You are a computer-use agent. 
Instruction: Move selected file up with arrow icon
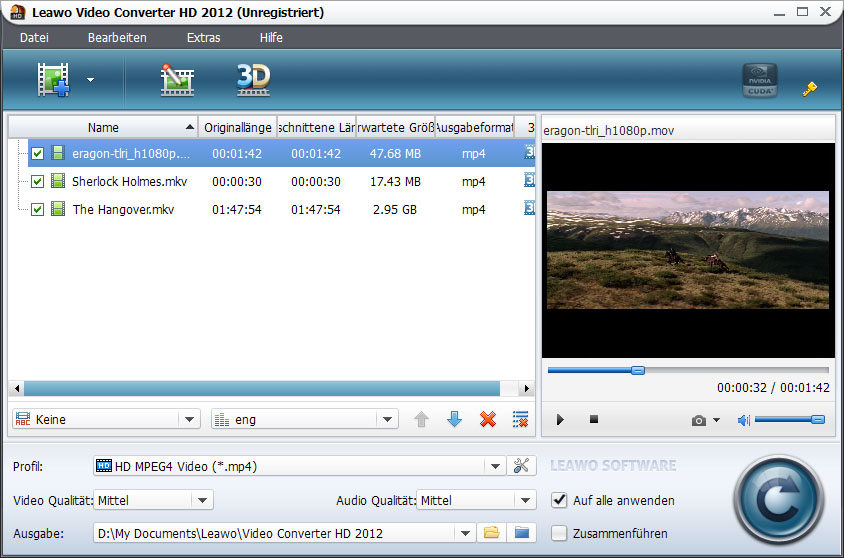[x=421, y=419]
